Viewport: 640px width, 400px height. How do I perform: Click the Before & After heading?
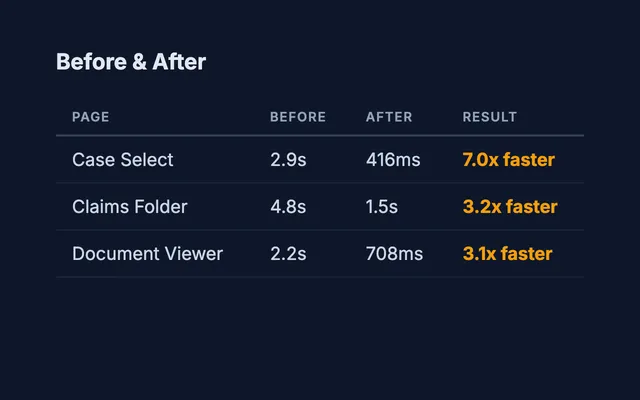(131, 62)
